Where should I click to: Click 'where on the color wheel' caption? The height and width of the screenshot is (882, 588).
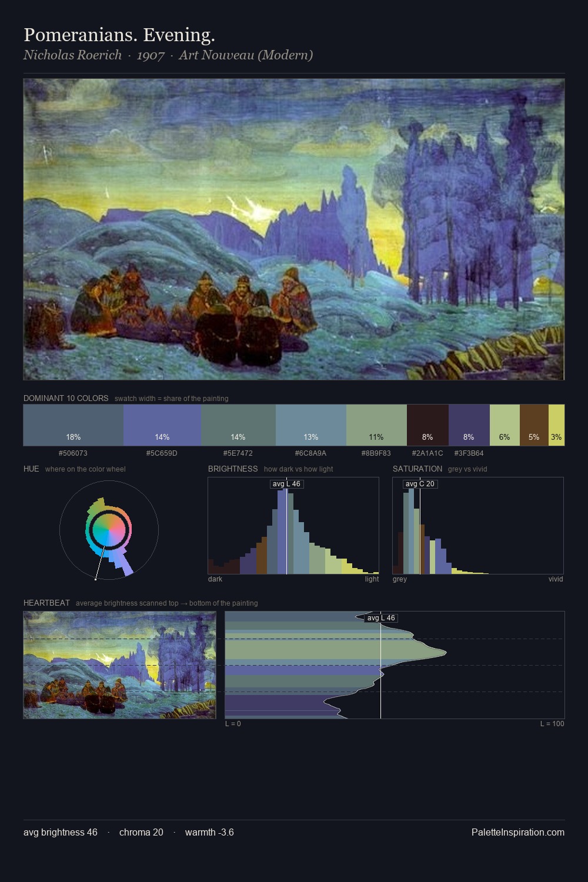85,469
